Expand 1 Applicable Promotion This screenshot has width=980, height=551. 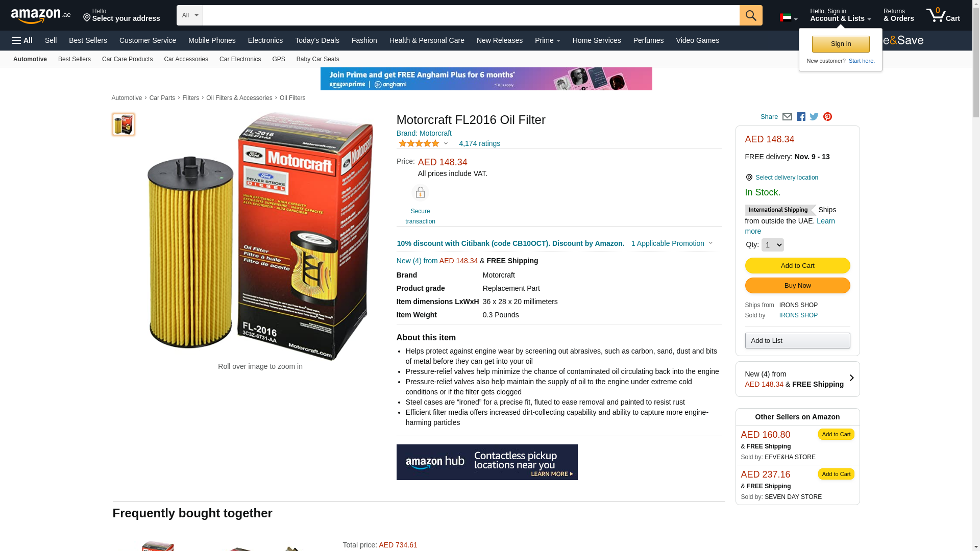coord(672,243)
